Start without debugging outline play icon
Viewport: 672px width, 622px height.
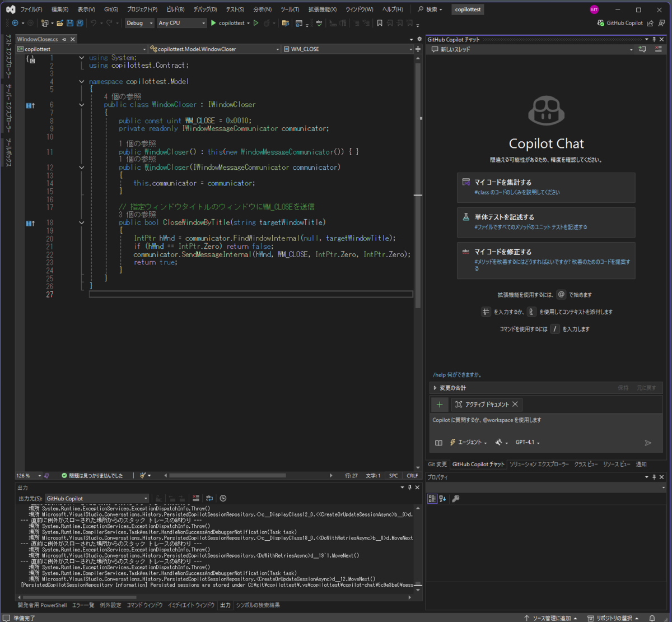click(256, 23)
